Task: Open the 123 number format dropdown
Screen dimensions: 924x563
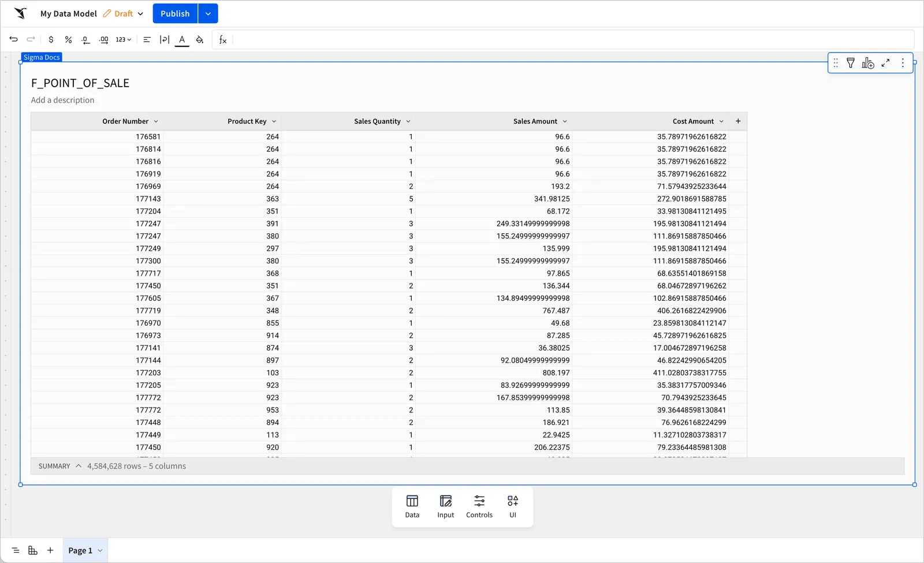Action: (x=124, y=39)
